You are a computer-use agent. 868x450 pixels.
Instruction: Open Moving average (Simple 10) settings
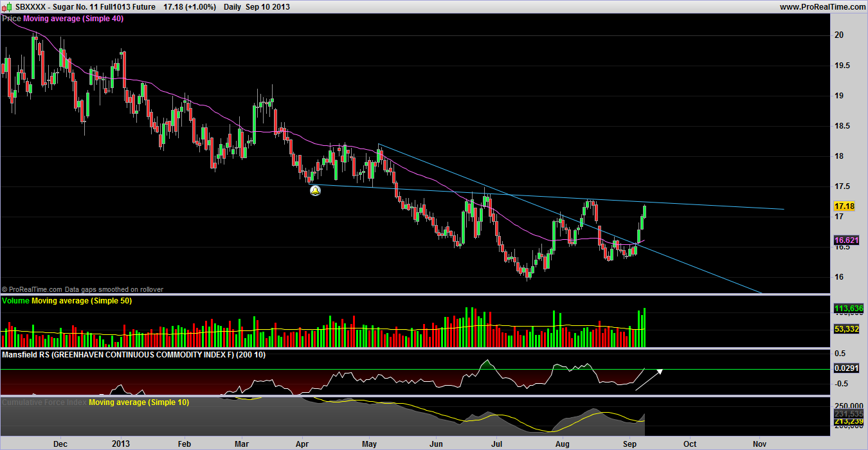click(139, 402)
